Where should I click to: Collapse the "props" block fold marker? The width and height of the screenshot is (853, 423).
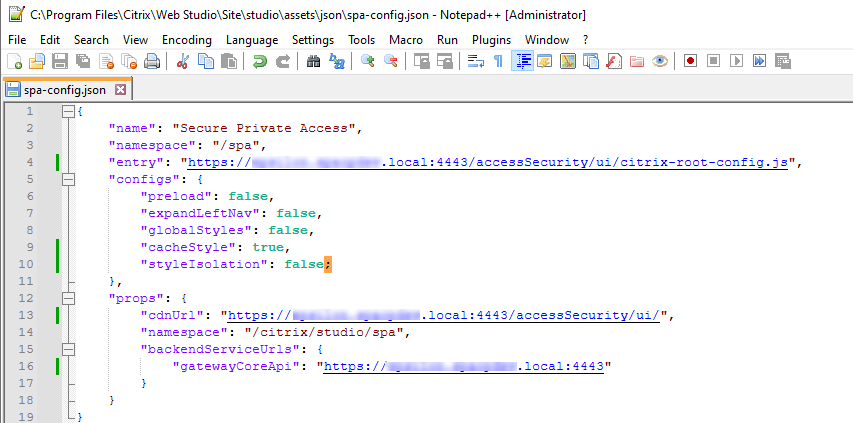click(68, 298)
